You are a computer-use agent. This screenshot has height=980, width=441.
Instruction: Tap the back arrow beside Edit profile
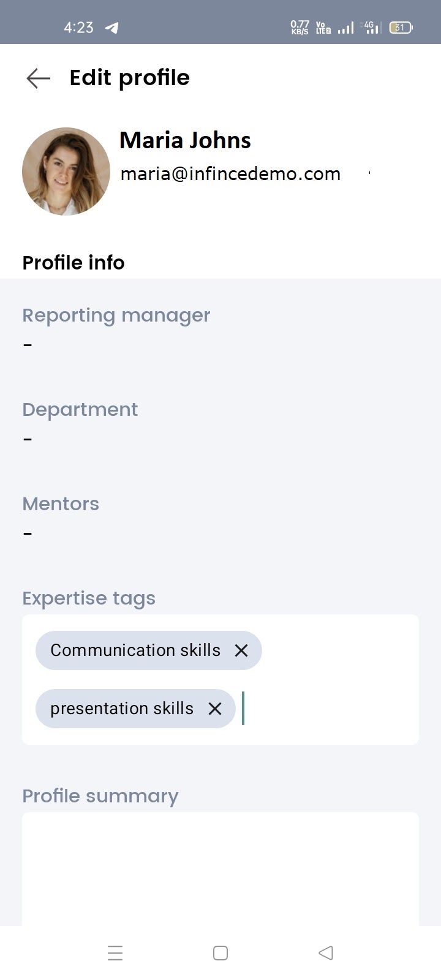click(x=38, y=78)
